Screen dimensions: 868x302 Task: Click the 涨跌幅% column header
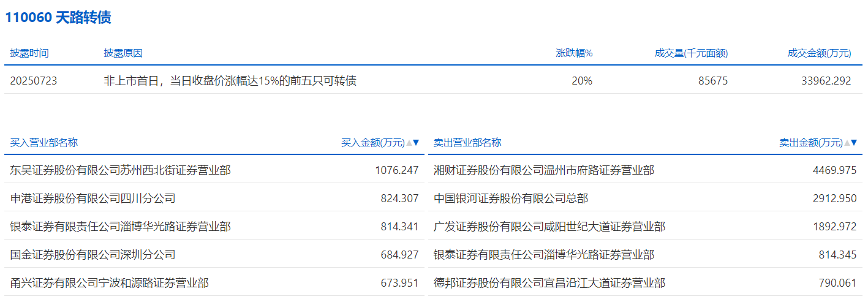[x=574, y=53]
